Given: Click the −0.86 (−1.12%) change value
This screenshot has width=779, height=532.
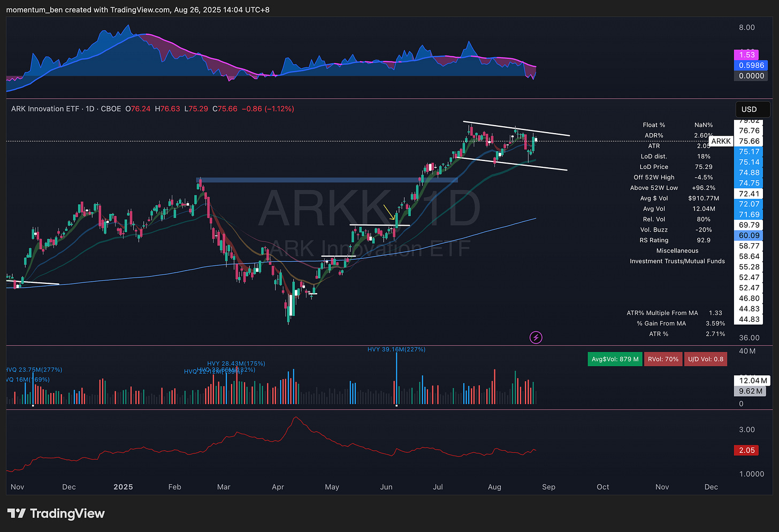Looking at the screenshot, I should (268, 109).
